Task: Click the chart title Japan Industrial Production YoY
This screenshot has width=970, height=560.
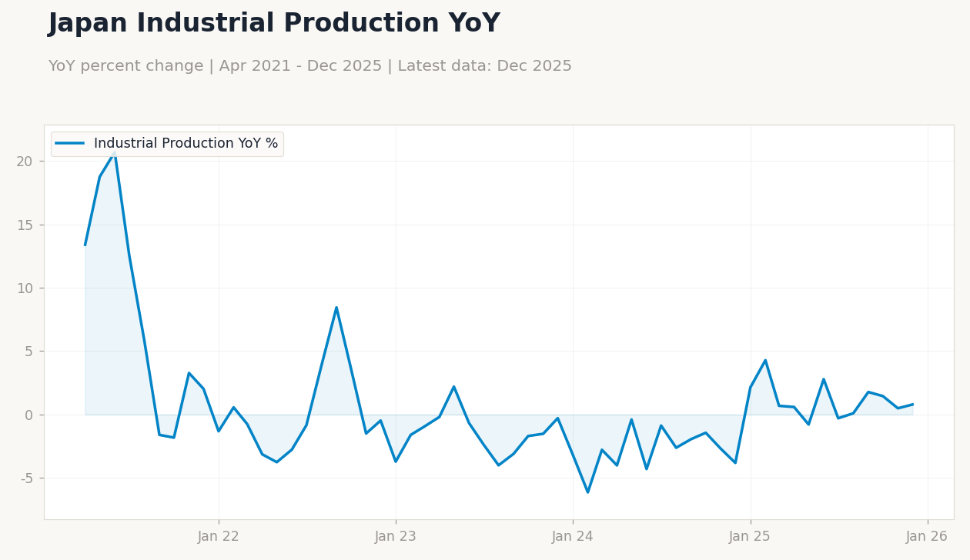Action: pos(274,24)
